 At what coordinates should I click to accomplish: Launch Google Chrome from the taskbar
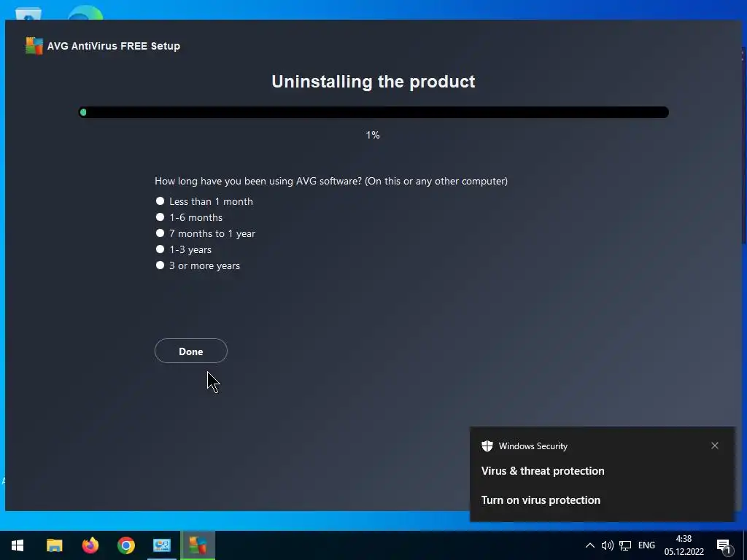[x=126, y=545]
